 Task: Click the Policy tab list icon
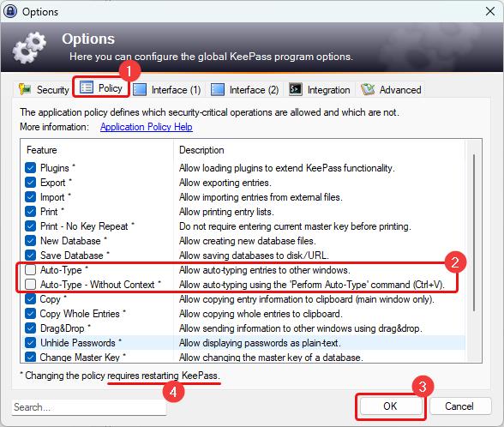pos(86,87)
